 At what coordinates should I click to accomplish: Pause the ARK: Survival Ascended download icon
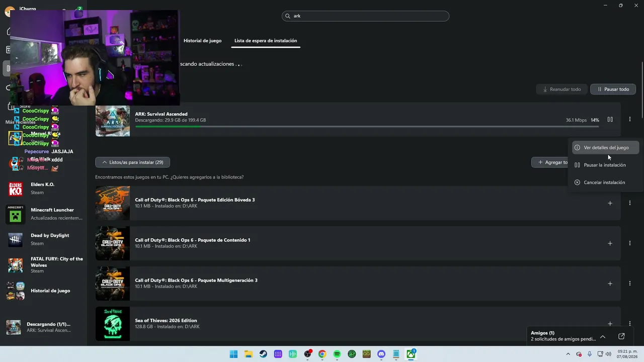tap(610, 120)
